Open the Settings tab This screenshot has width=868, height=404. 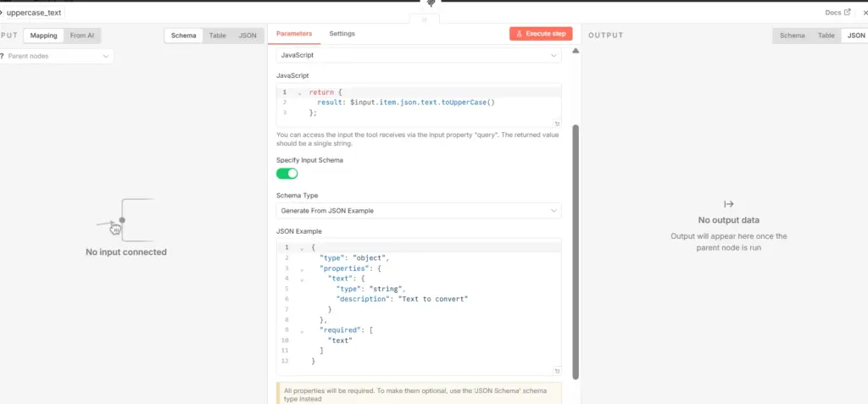coord(342,34)
